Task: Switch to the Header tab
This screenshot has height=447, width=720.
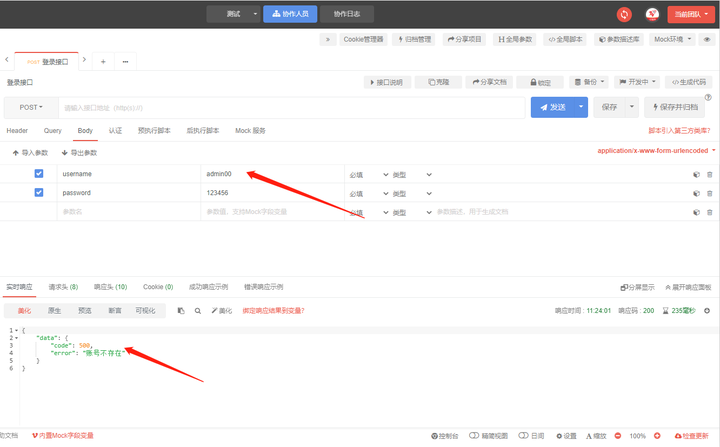Action: 17,131
